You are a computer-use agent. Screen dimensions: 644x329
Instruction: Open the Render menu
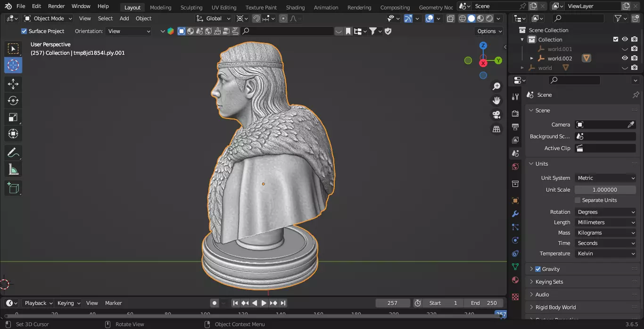tap(57, 7)
